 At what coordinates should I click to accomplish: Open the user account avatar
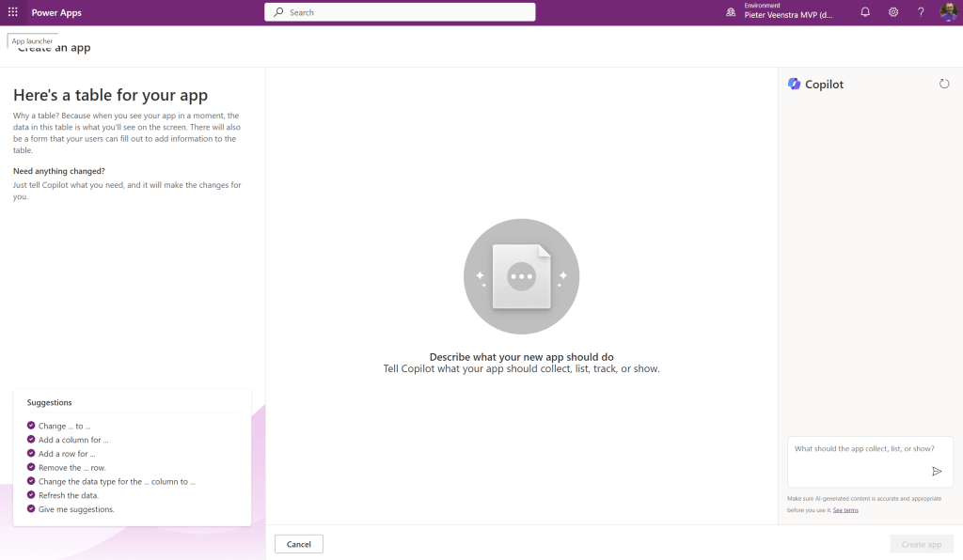click(949, 12)
